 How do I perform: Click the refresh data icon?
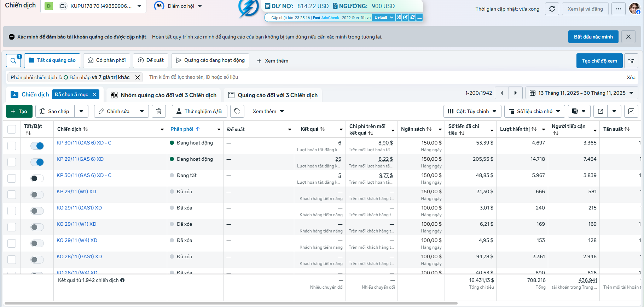[552, 9]
